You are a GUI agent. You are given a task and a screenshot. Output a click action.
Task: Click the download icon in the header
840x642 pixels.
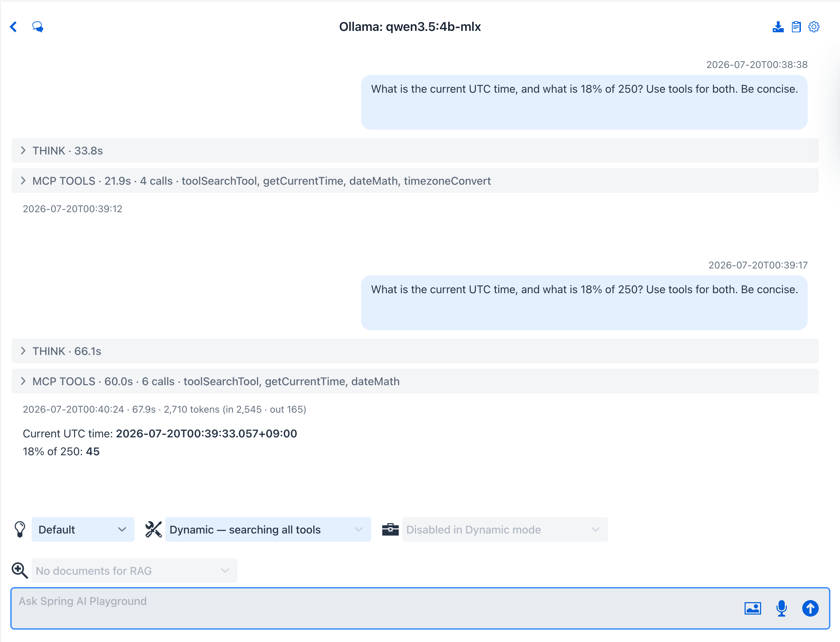(778, 27)
